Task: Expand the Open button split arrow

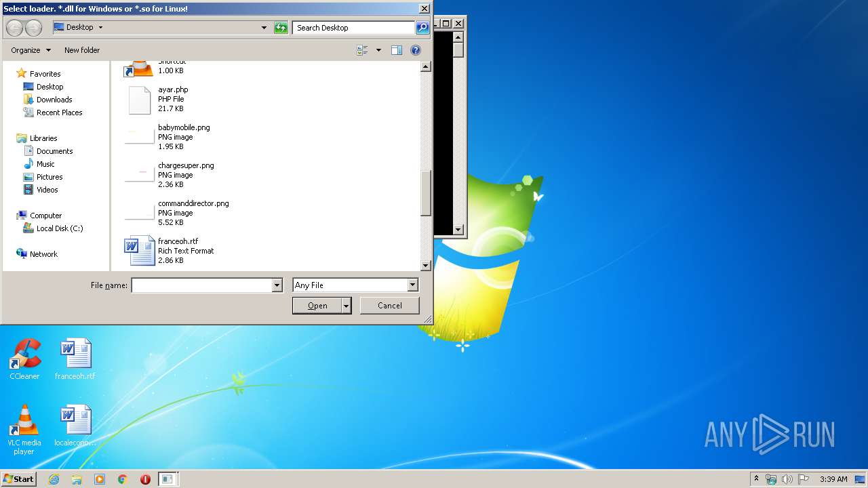Action: point(347,306)
